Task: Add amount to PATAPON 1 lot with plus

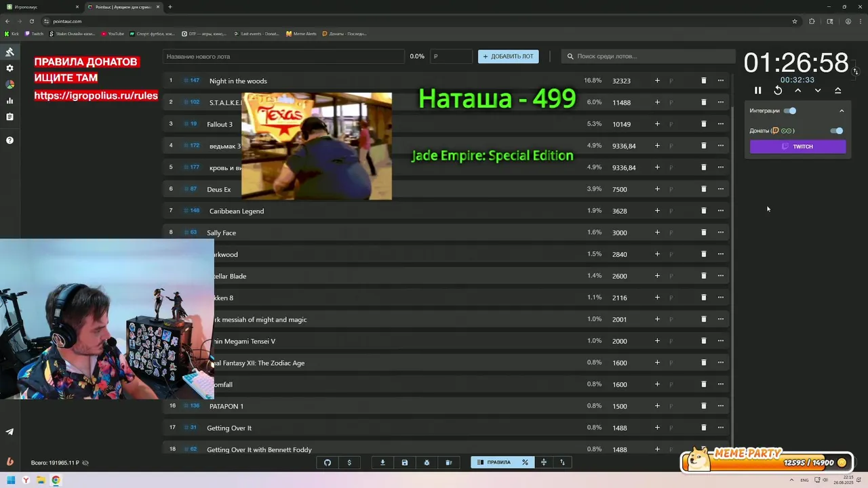Action: point(657,406)
